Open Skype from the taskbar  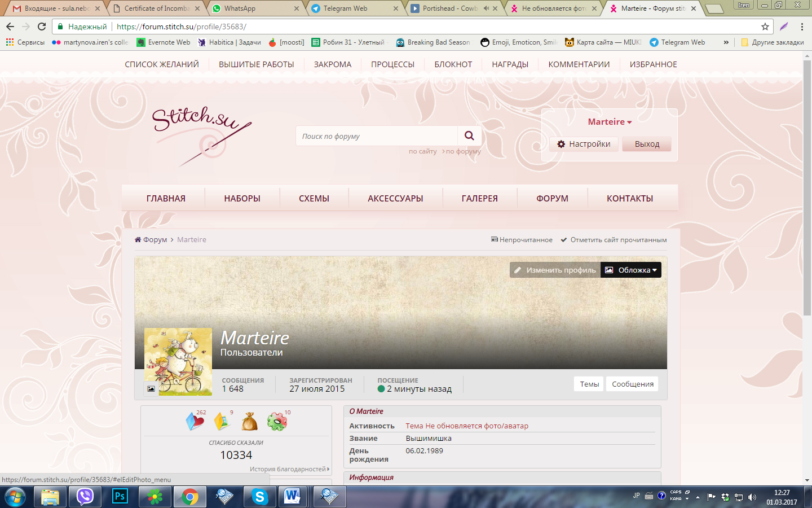click(x=259, y=497)
